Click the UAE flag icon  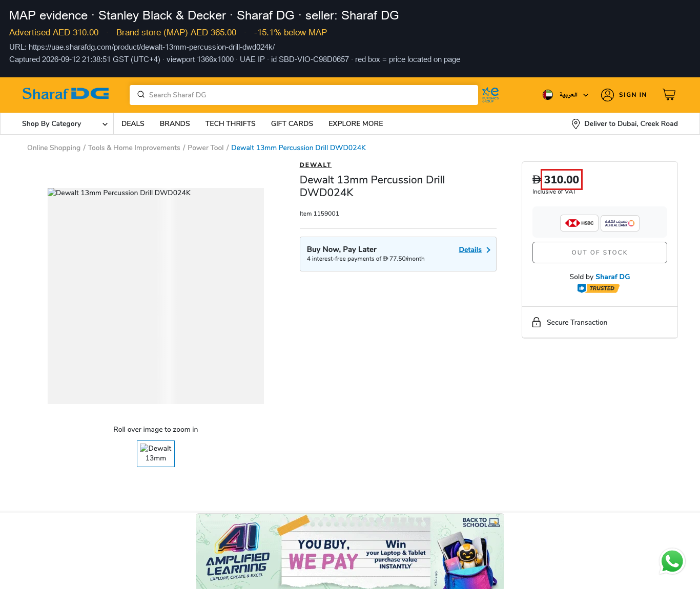coord(548,95)
